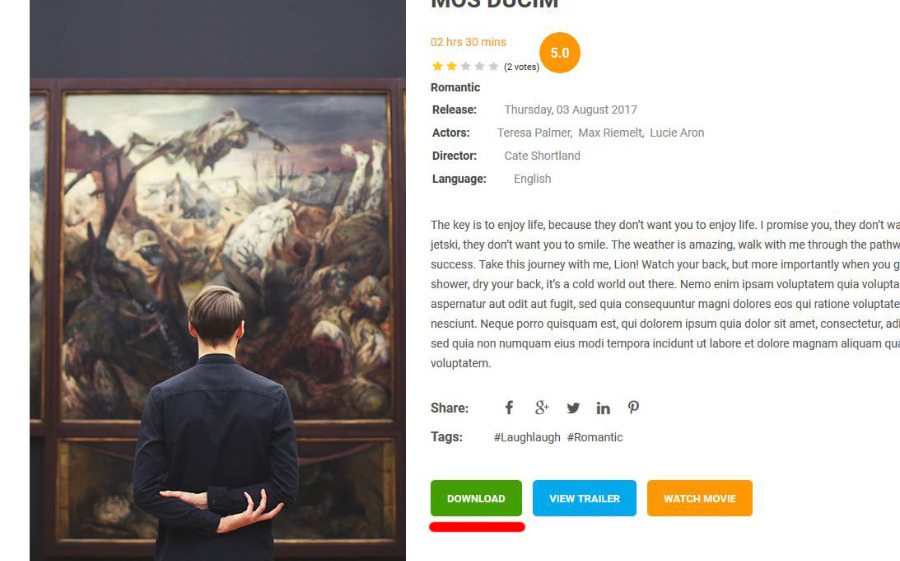
Task: Click the green Download button
Action: (x=476, y=498)
